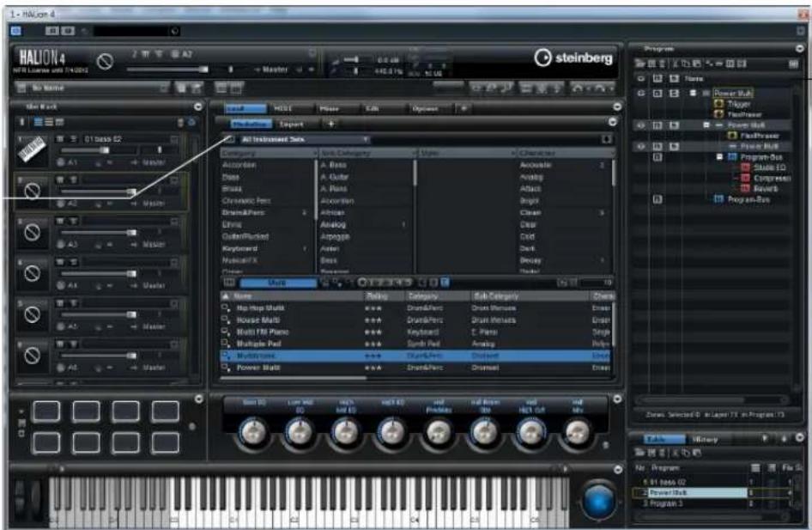Select Keyboard in the Category list
Screen dimensions: 812x530
(x=239, y=248)
